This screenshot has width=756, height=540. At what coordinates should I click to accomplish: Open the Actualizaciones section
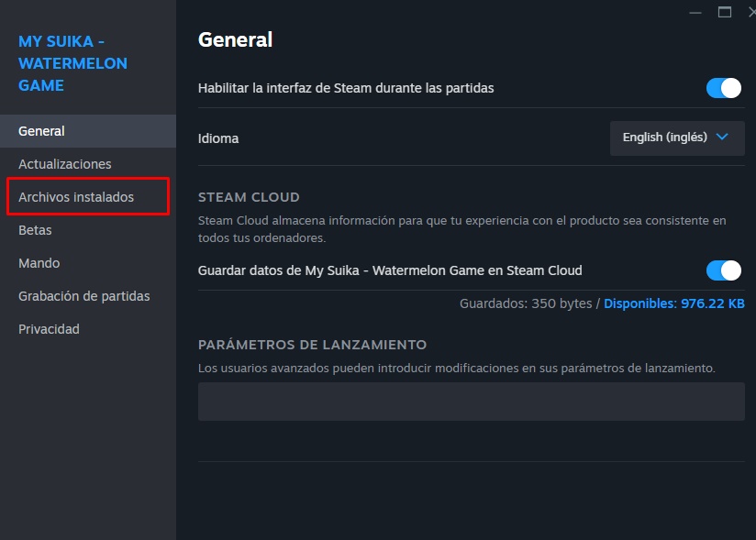pos(88,164)
